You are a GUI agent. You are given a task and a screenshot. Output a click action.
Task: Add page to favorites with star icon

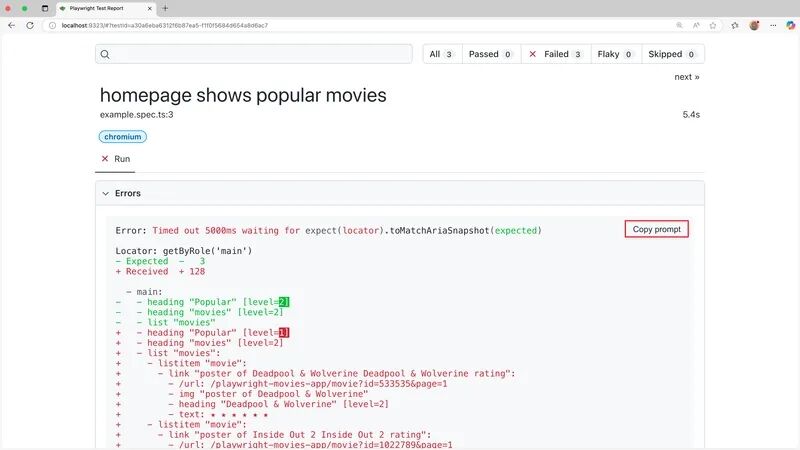pos(713,25)
